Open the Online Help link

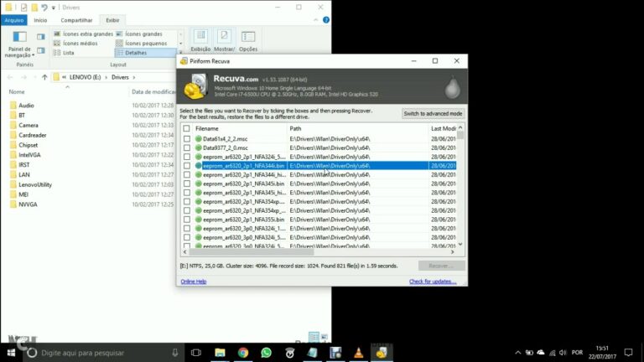[194, 282]
